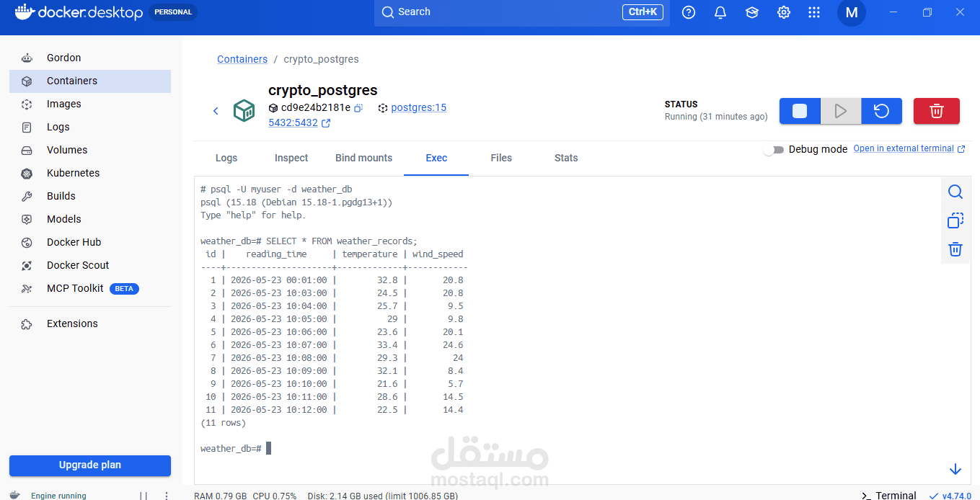Screen dimensions: 980x500
Task: Open the Builds section
Action: (90, 196)
